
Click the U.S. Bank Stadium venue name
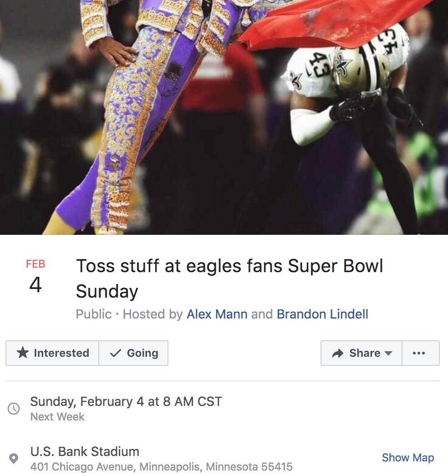point(85,451)
